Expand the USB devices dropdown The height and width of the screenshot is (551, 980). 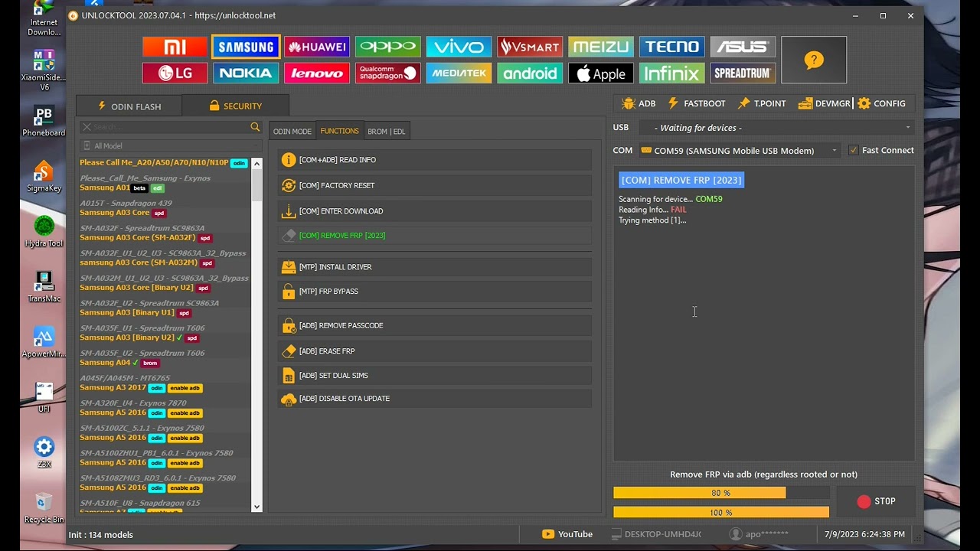[x=908, y=128]
